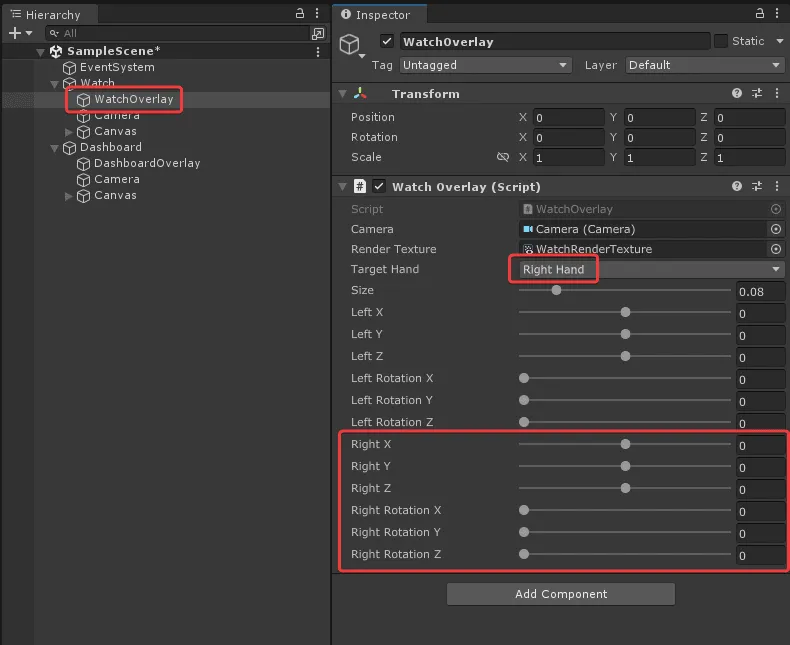This screenshot has width=790, height=645.
Task: Lock the Hierarchy panel
Action: coord(300,14)
